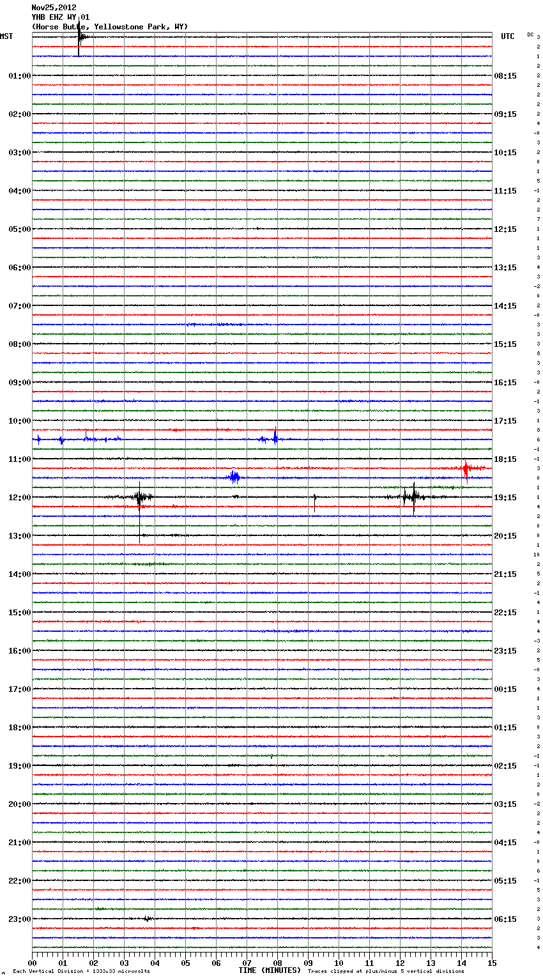Click the "05" minute label on bottom axis

click(x=185, y=963)
